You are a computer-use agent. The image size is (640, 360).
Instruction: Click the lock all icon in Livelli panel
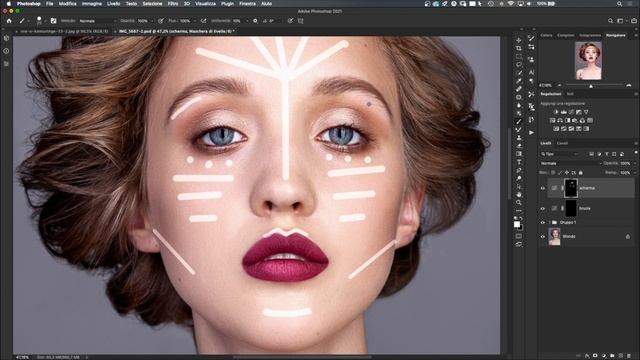coord(580,173)
